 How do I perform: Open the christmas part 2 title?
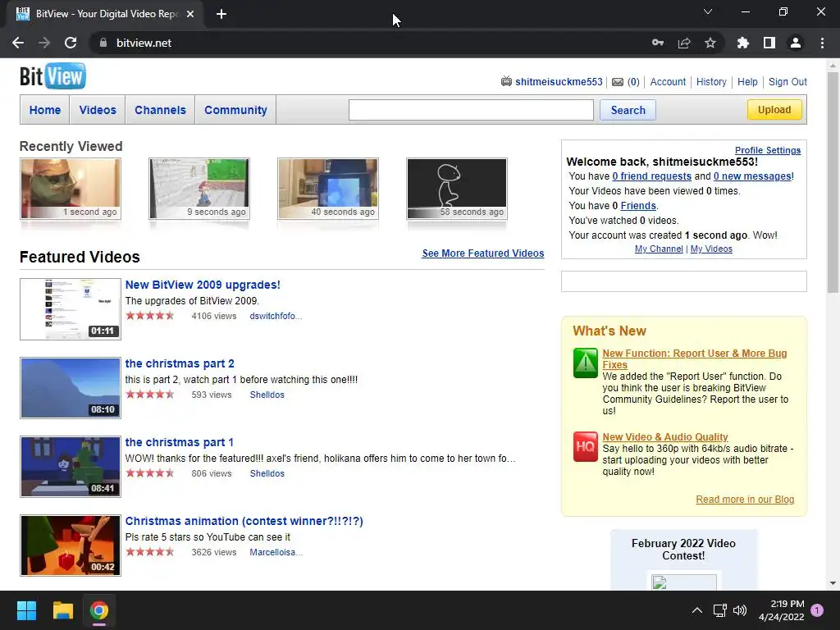click(180, 363)
